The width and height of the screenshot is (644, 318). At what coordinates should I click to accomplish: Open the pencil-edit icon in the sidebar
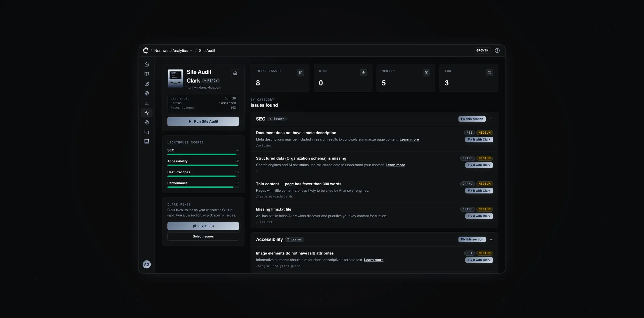coord(147,84)
